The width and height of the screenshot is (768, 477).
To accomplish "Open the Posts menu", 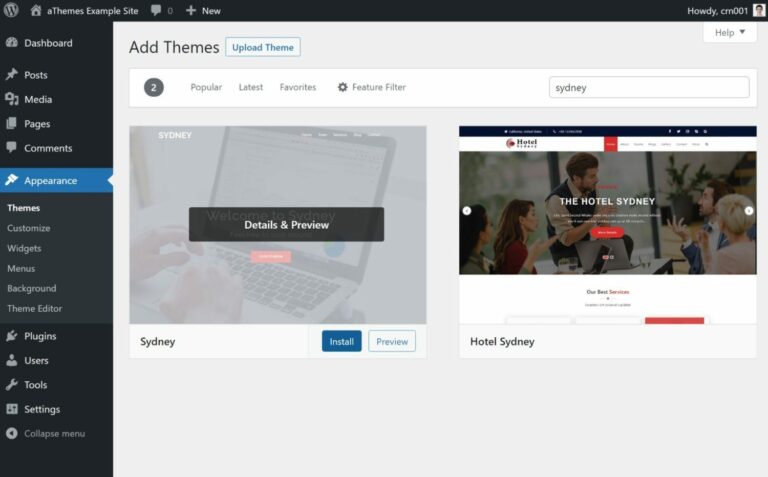I will point(56,75).
